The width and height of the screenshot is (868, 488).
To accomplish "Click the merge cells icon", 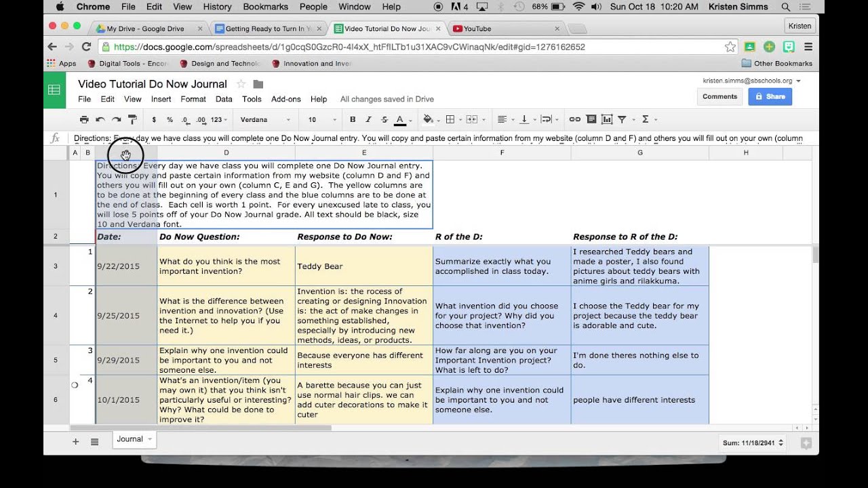I will [472, 119].
